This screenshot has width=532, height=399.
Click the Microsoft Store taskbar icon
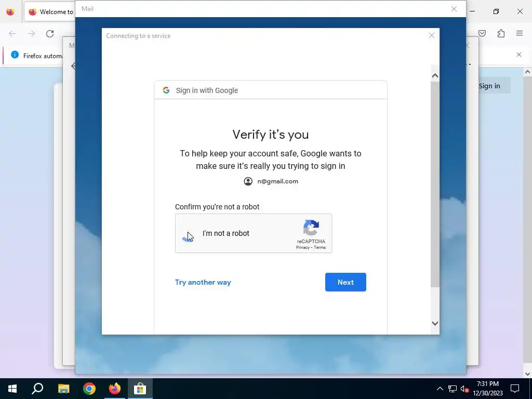click(140, 389)
